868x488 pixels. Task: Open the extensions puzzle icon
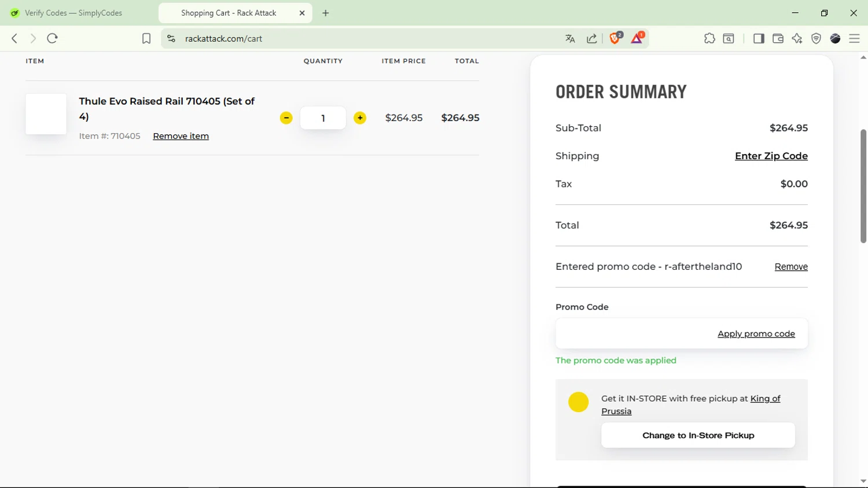point(709,38)
